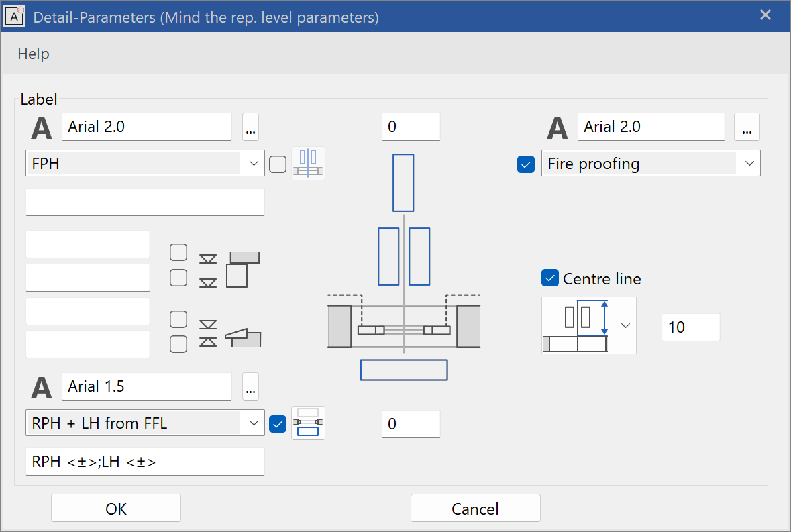Image resolution: width=791 pixels, height=532 pixels.
Task: Click the bottom-most level marker triangle icon
Action: coord(208,342)
